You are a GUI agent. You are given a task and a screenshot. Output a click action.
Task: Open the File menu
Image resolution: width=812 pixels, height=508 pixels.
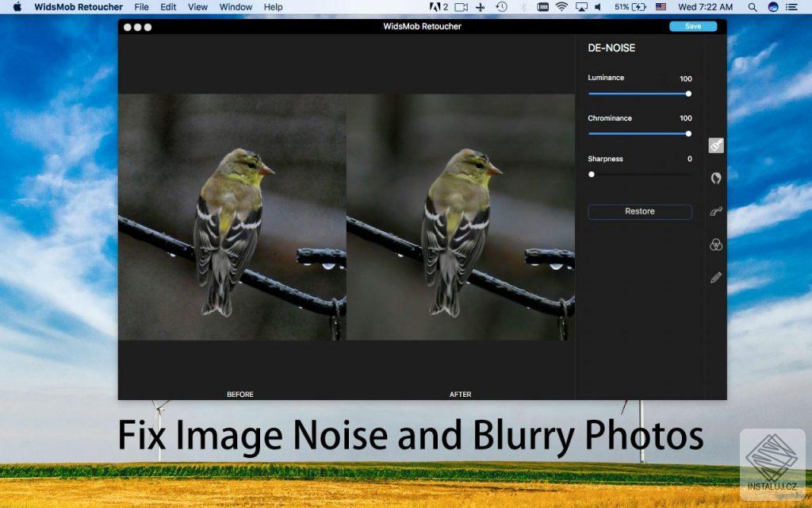click(141, 6)
